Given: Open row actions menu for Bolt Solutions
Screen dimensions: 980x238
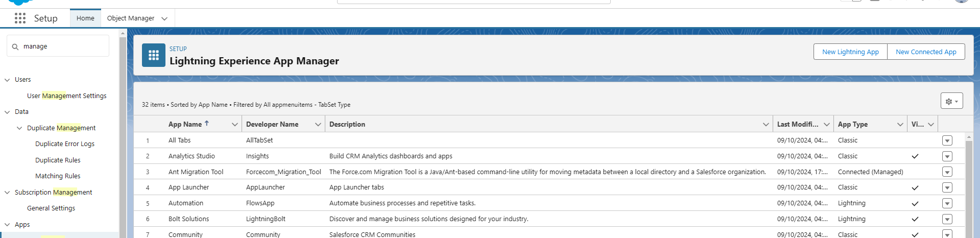Looking at the screenshot, I should pos(947,219).
